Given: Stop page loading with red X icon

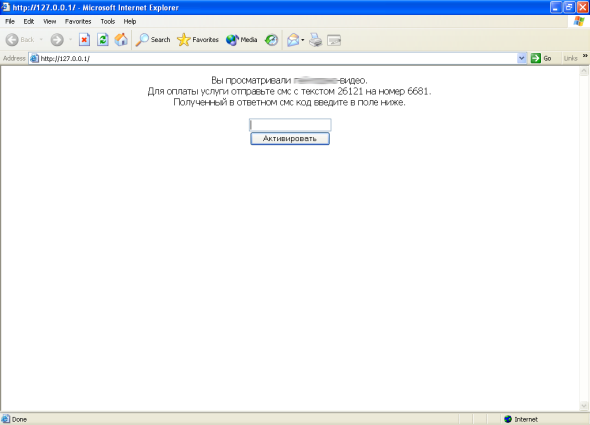Looking at the screenshot, I should pos(84,40).
